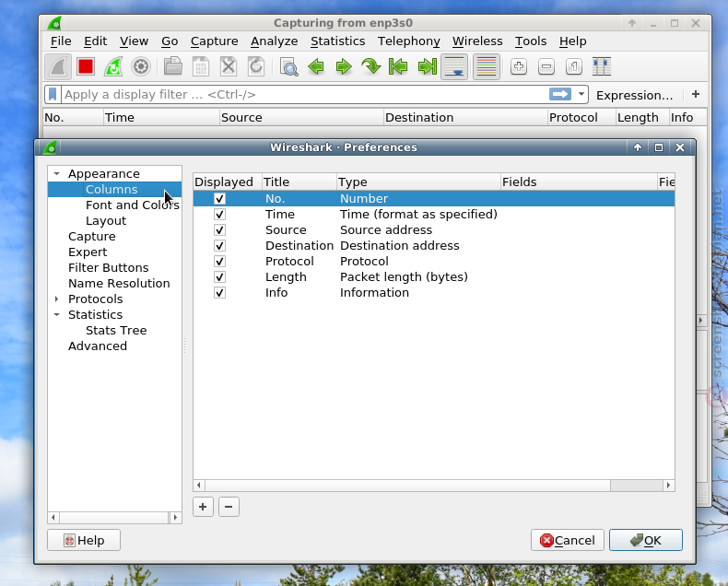This screenshot has height=586, width=728.
Task: Save capture file icon in toolbar
Action: click(201, 67)
